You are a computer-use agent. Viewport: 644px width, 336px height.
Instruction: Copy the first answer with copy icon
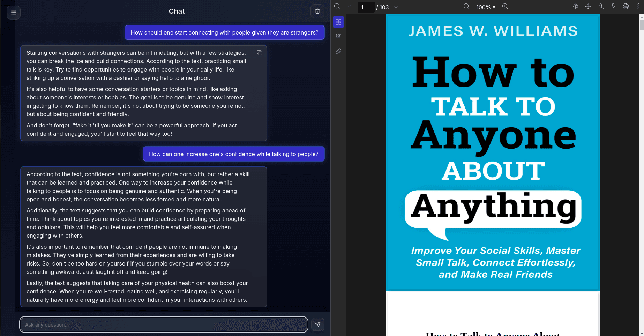tap(260, 53)
